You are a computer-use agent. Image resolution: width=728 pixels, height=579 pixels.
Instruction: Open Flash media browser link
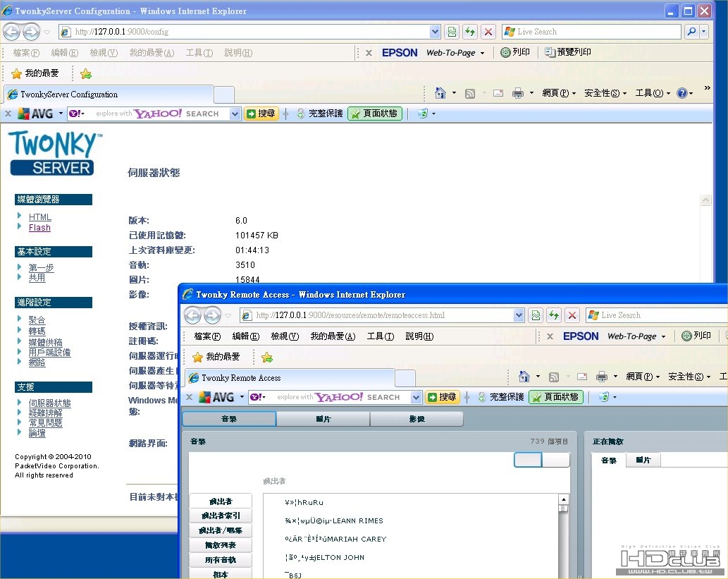click(39, 228)
